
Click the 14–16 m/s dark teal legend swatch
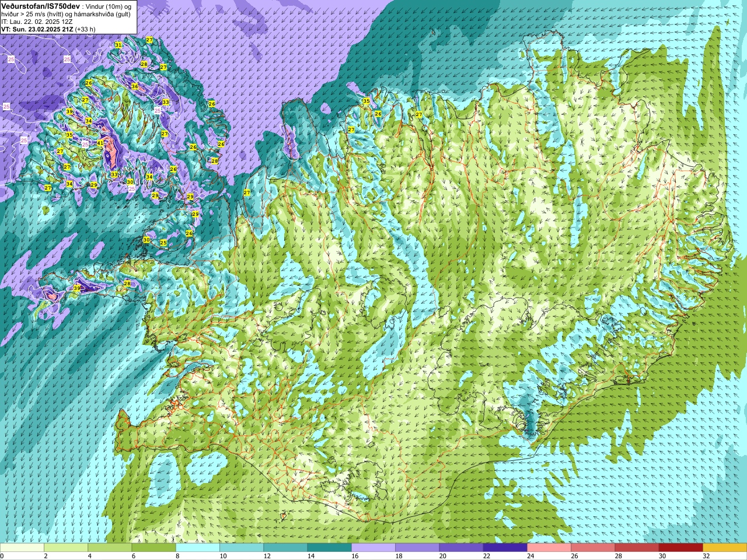pos(330,548)
